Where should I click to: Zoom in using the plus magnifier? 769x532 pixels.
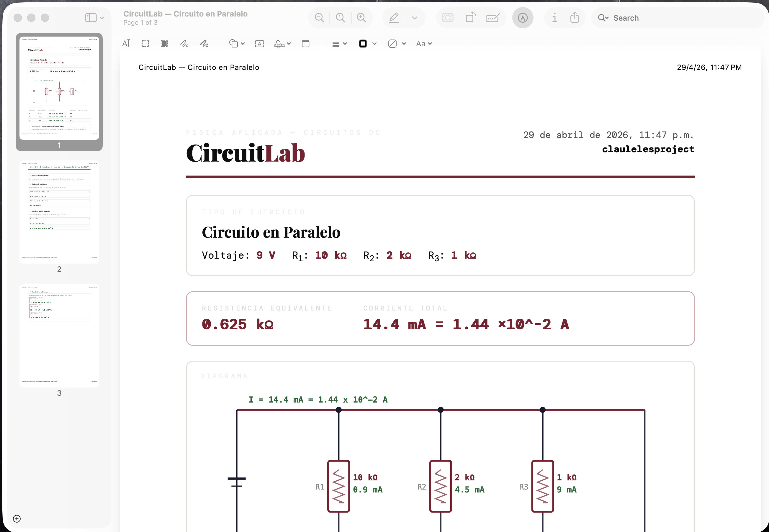[x=361, y=18]
